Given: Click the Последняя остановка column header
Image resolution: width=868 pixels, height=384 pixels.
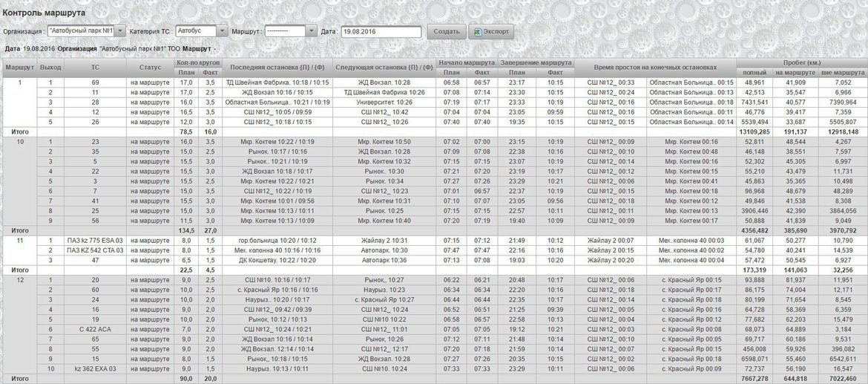Looking at the screenshot, I should [x=275, y=68].
